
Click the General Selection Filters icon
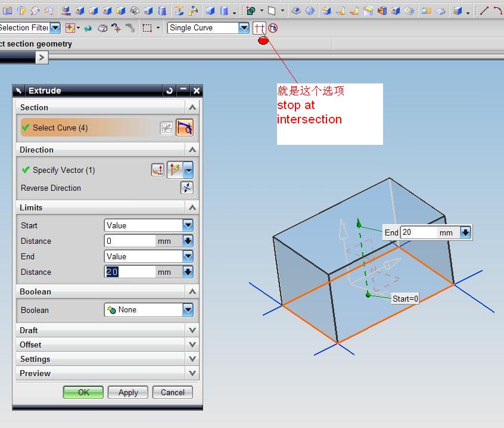[70, 28]
